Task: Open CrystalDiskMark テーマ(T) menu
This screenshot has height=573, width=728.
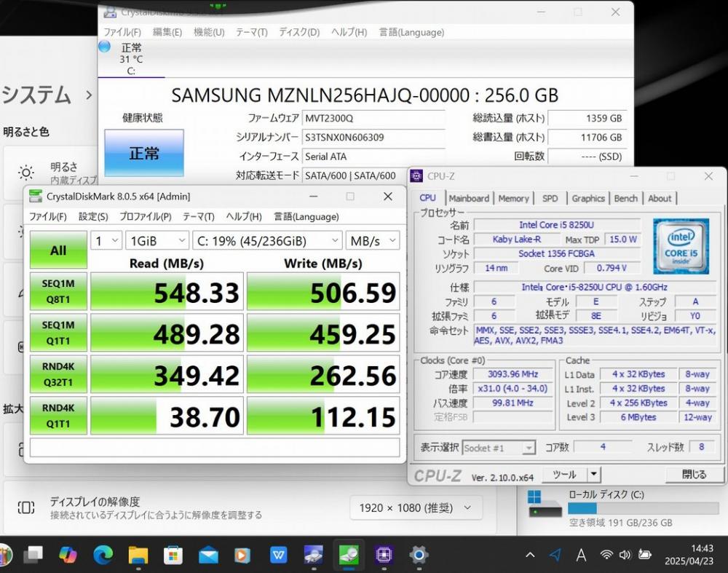Action: 198,217
